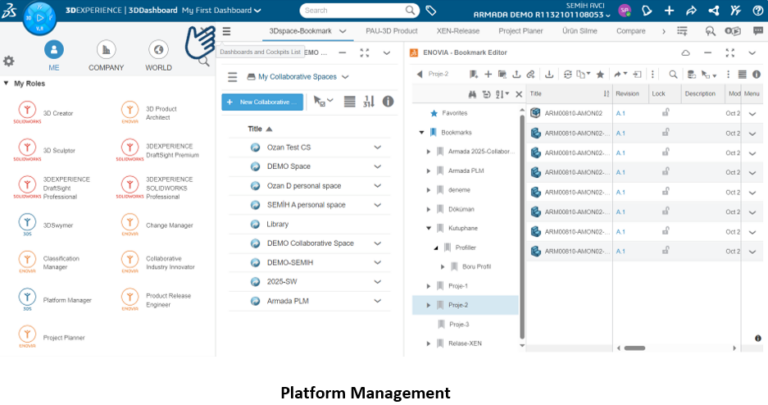Image resolution: width=768 pixels, height=405 pixels.
Task: Expand the Proje-1 bookmark folder
Action: [429, 286]
